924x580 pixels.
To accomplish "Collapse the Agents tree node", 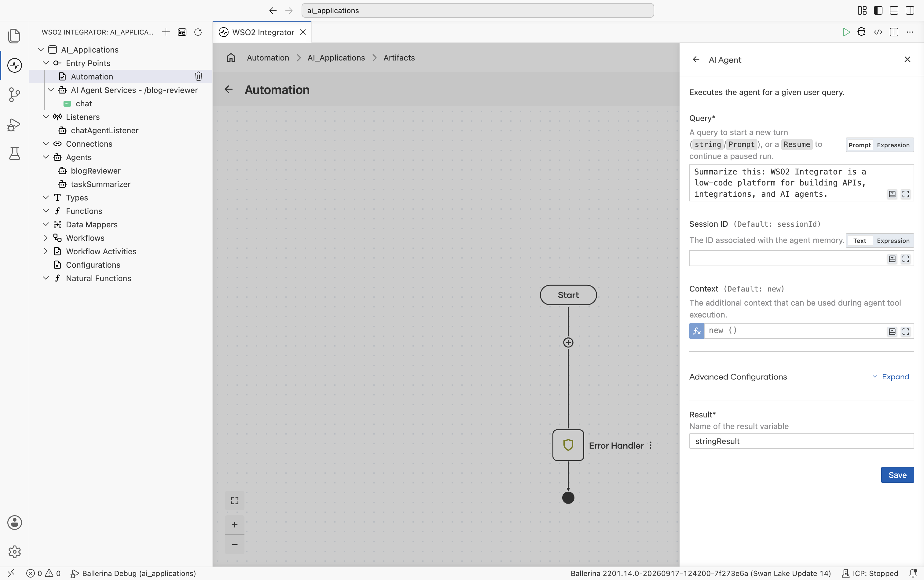I will 46,157.
